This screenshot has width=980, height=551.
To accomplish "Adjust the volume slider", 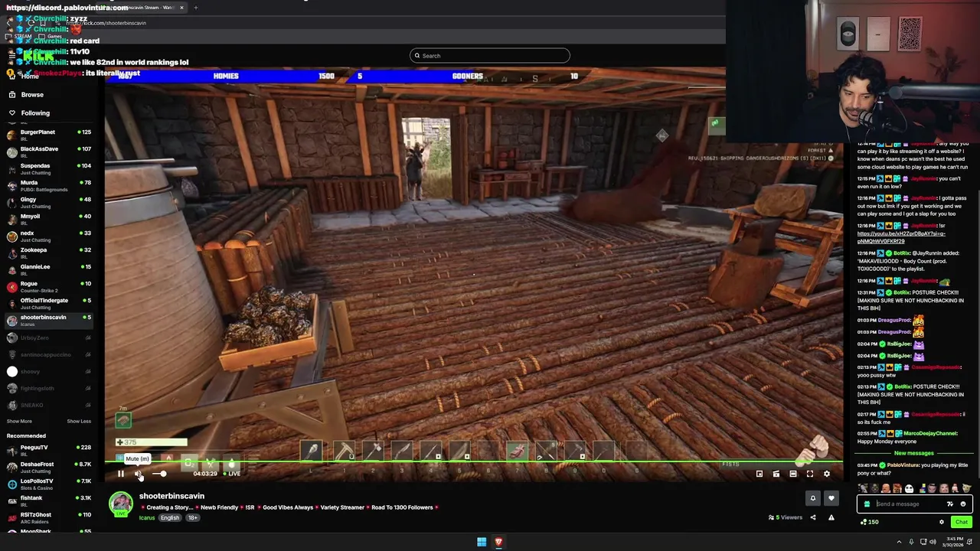I will 158,474.
